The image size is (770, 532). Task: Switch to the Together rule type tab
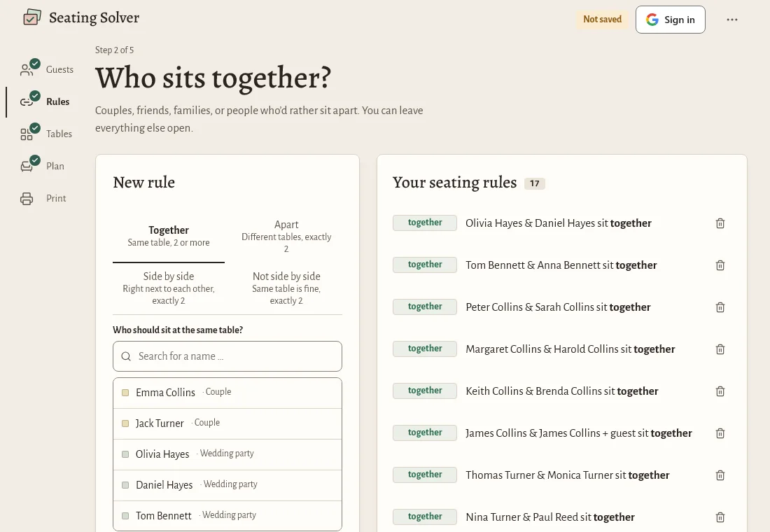pyautogui.click(x=169, y=237)
